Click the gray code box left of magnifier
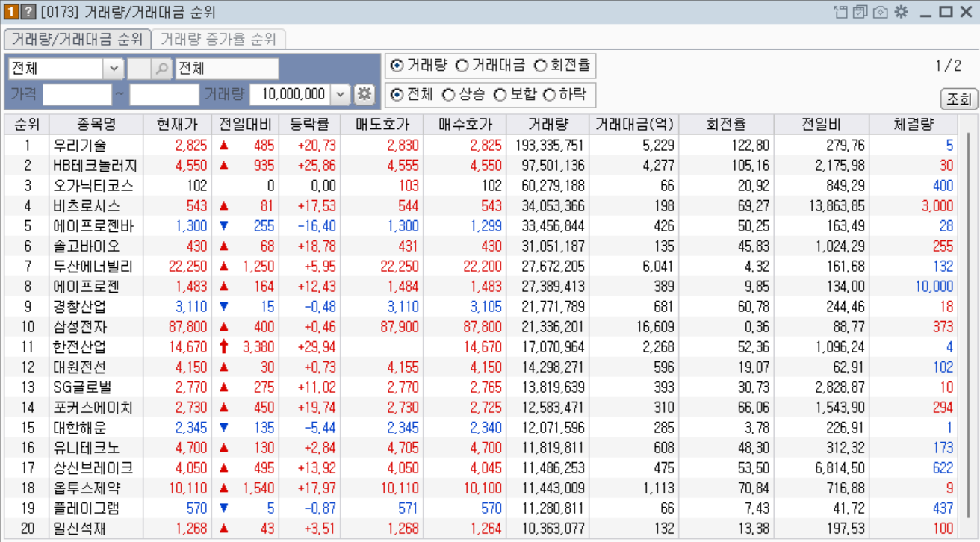980x542 pixels. tap(139, 69)
